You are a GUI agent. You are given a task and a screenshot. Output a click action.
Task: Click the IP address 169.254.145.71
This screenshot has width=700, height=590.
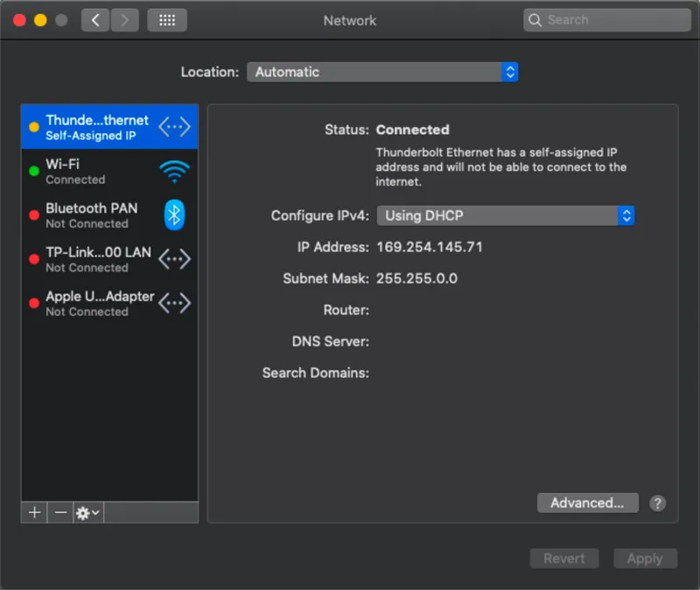(430, 247)
